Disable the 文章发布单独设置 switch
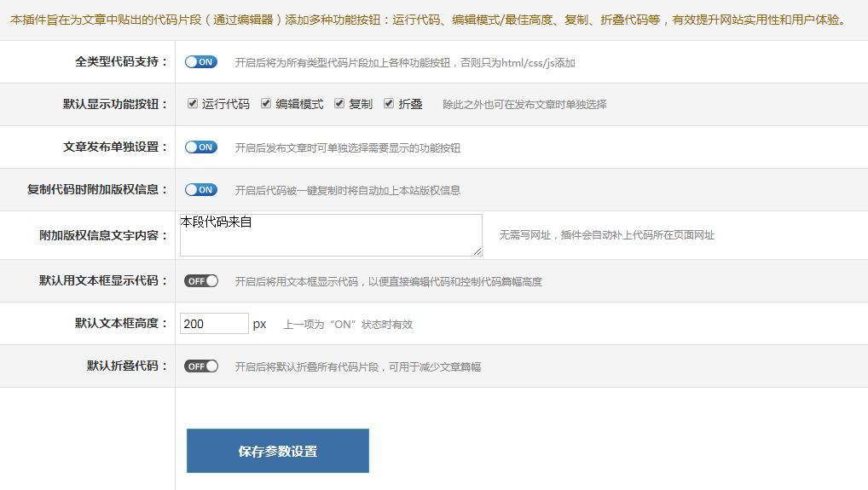The image size is (868, 490). (201, 147)
